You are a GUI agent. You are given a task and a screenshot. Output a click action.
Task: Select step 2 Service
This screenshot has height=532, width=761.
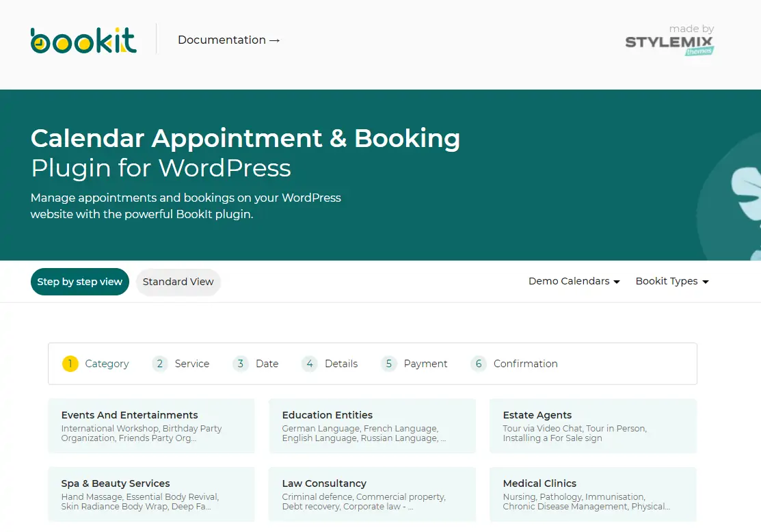[x=181, y=364]
